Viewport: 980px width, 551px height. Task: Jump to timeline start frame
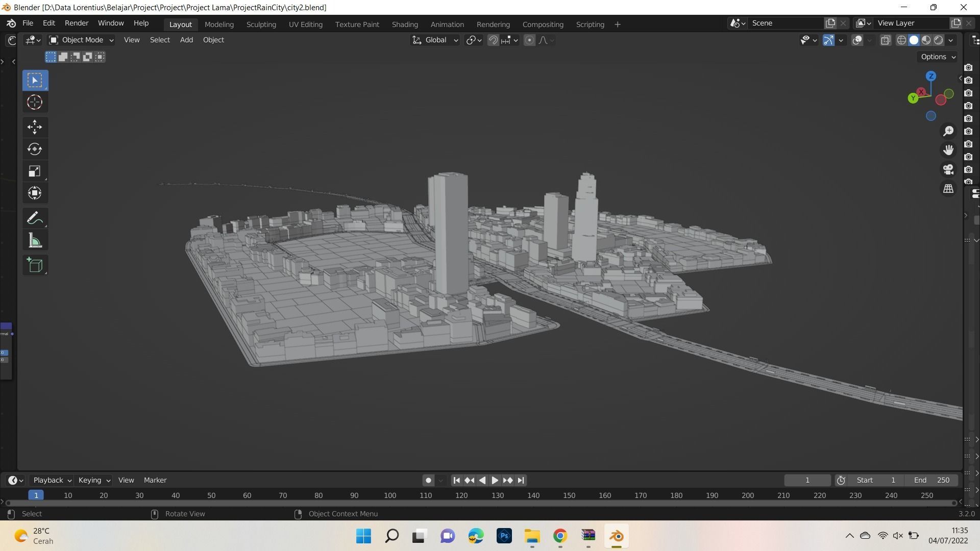click(x=457, y=481)
